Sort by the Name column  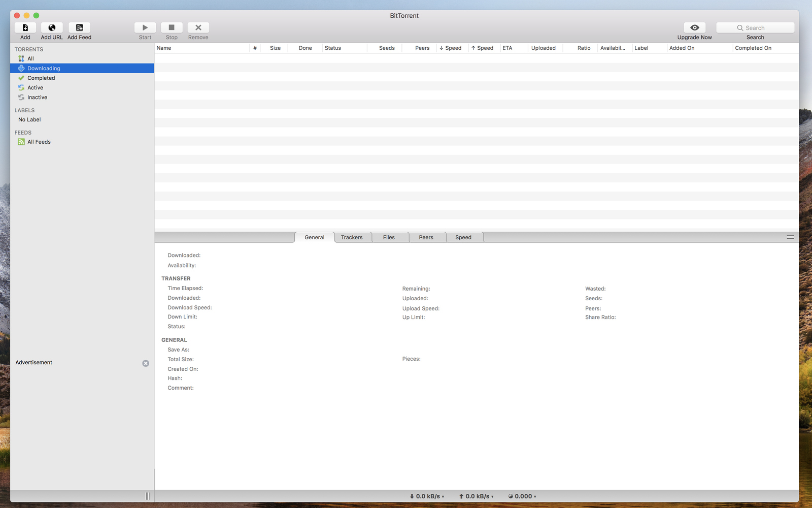(x=202, y=48)
